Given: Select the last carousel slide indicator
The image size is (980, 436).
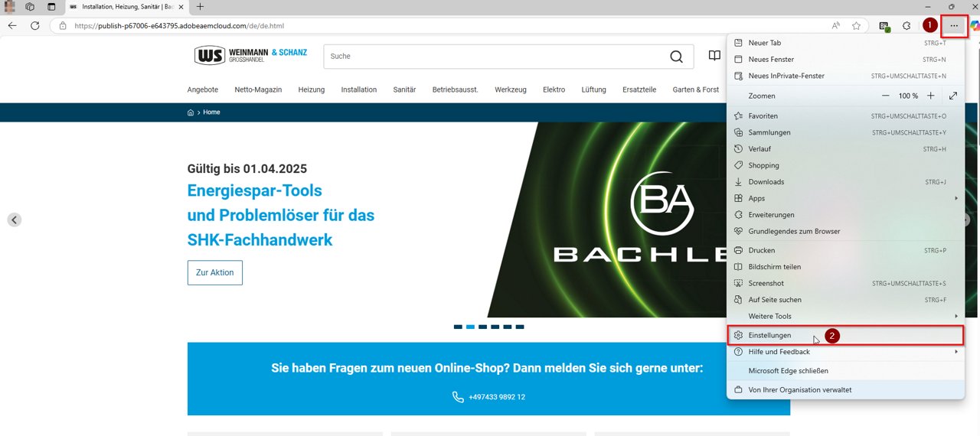Looking at the screenshot, I should pyautogui.click(x=520, y=327).
